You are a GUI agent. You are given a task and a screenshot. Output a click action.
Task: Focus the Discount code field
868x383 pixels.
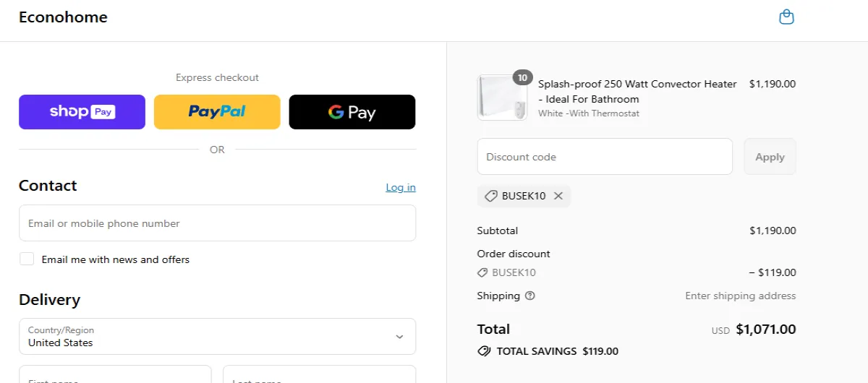pos(605,157)
